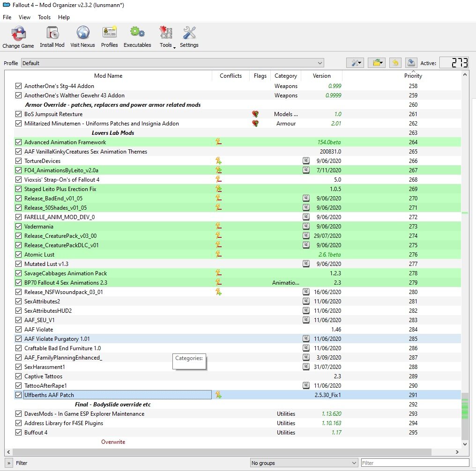This screenshot has height=471, width=476.
Task: Click the horizontal scrollbar thumb of mod list
Action: tap(222, 452)
